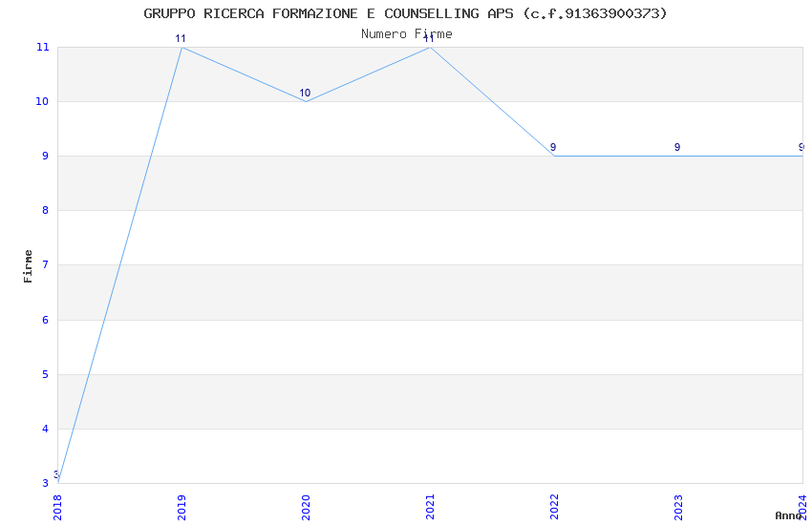The height and width of the screenshot is (525, 812).
Task: Click the 'Firme' y-axis label
Action: [28, 266]
